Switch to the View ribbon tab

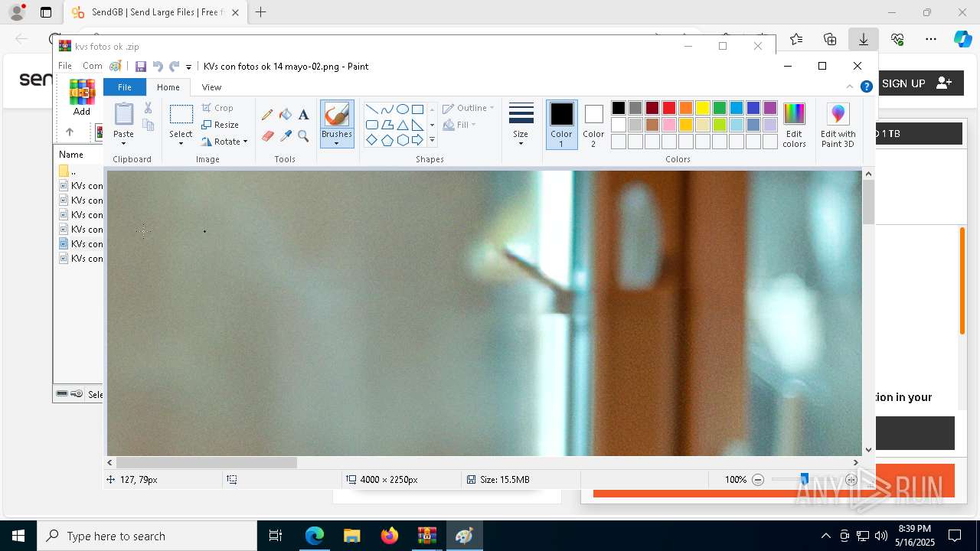pyautogui.click(x=211, y=87)
